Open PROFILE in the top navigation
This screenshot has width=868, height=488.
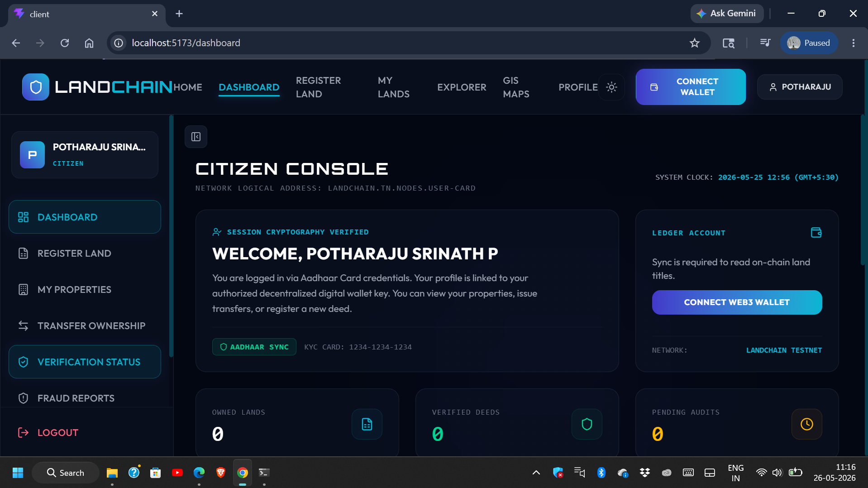pos(578,87)
